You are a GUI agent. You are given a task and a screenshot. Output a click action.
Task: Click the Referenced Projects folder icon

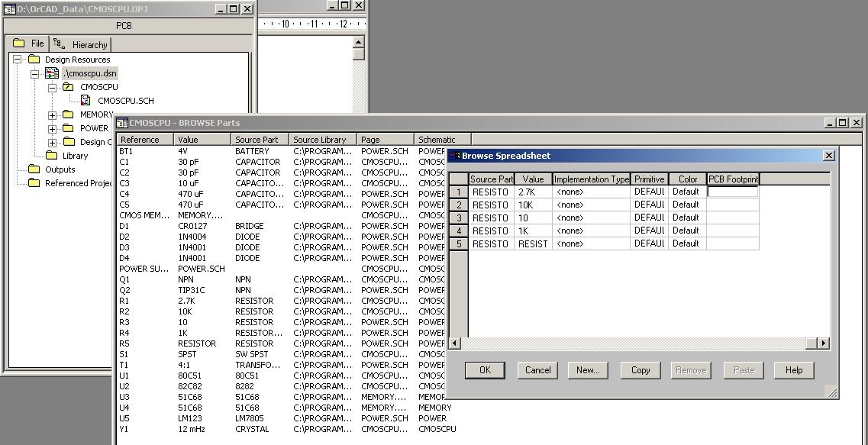pos(34,182)
